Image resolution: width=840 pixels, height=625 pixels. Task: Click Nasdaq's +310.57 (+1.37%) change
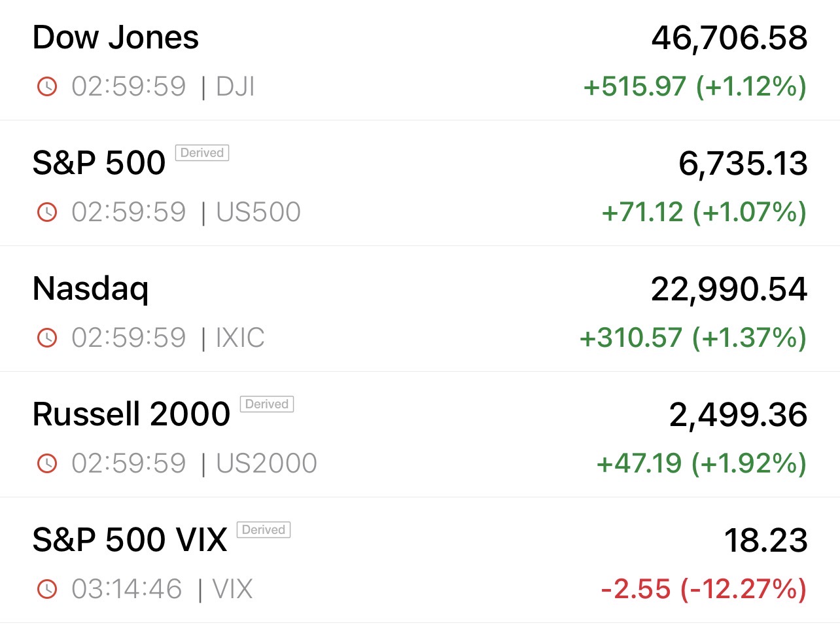pyautogui.click(x=693, y=338)
